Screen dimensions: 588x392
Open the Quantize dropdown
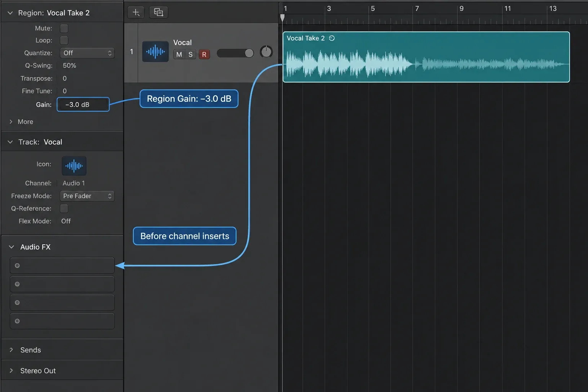point(87,53)
